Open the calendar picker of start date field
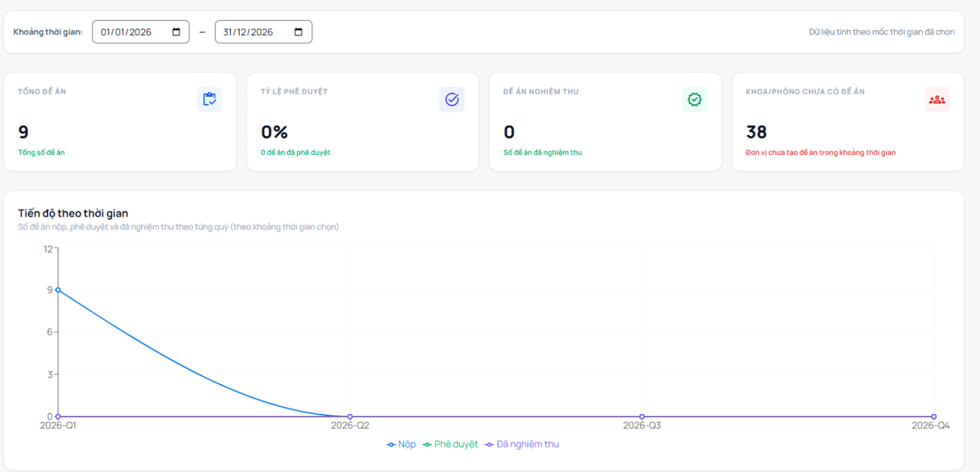Viewport: 980px width, 472px height. [x=176, y=32]
